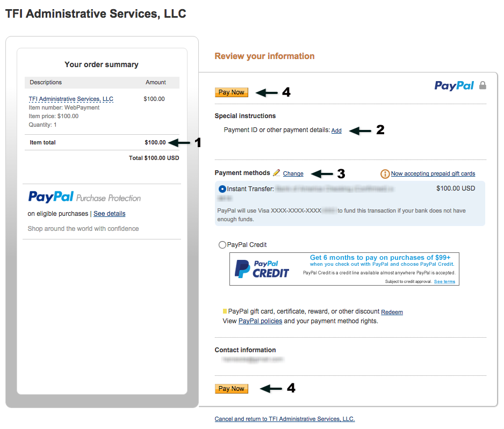Click Redeem link for gift card
Viewport: 504px width, 429px height.
pyautogui.click(x=392, y=312)
